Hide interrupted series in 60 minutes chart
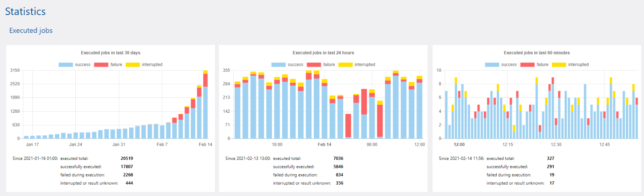Image resolution: width=644 pixels, height=196 pixels. [x=559, y=65]
